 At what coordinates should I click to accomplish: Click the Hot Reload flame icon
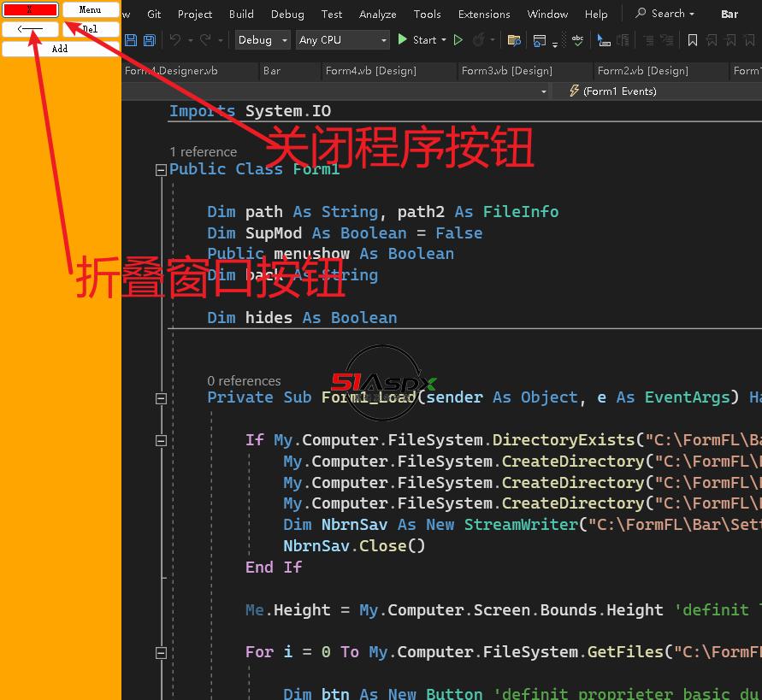click(x=479, y=40)
